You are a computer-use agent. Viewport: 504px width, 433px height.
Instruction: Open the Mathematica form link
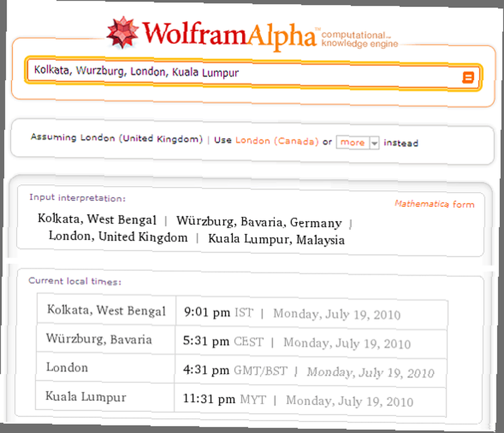click(434, 203)
